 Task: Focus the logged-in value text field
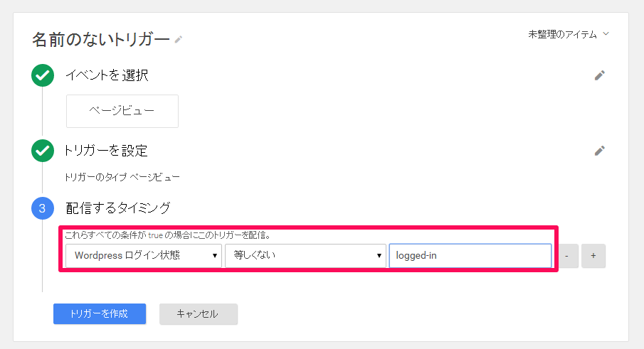pos(470,256)
